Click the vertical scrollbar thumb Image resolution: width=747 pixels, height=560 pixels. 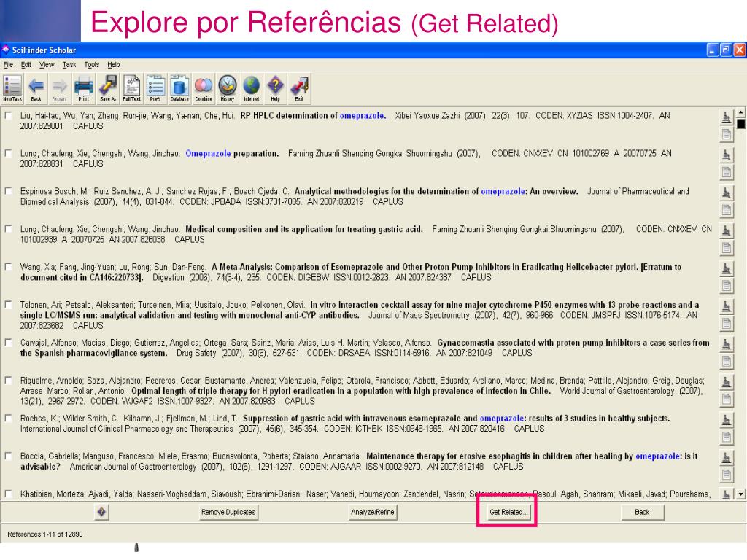[x=741, y=124]
